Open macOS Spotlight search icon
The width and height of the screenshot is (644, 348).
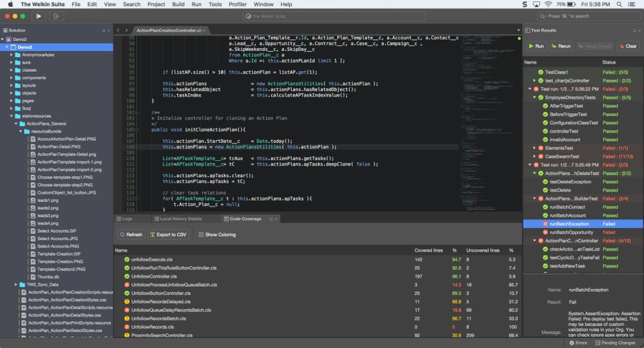618,4
